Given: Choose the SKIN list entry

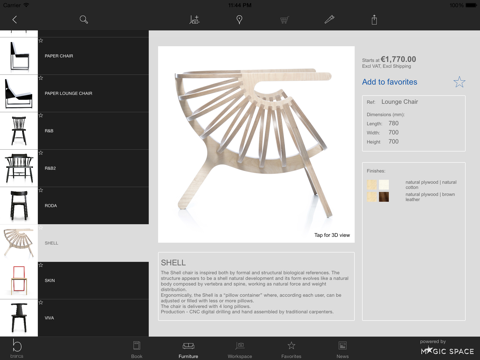Looking at the screenshot, I should pyautogui.click(x=93, y=280).
